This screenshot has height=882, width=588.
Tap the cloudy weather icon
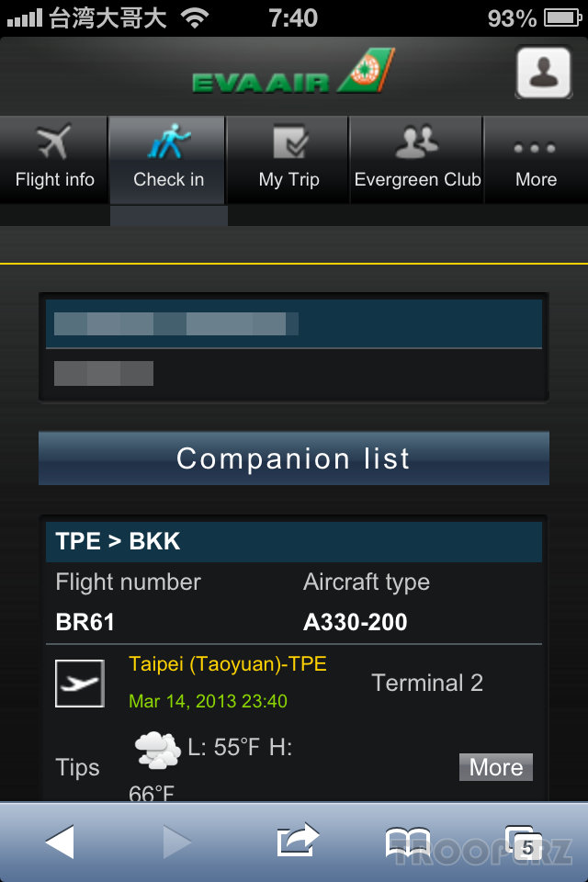point(157,751)
